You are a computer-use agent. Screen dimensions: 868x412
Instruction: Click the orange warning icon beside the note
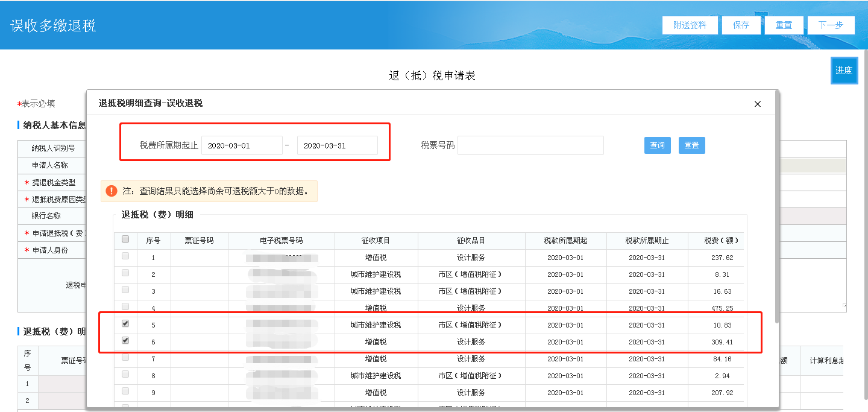click(112, 191)
